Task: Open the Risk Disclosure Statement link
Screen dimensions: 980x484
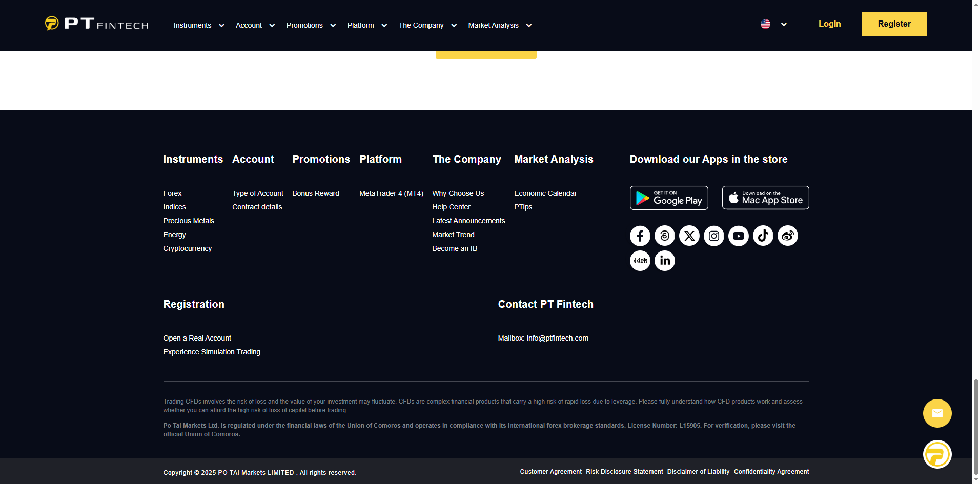Action: point(624,472)
